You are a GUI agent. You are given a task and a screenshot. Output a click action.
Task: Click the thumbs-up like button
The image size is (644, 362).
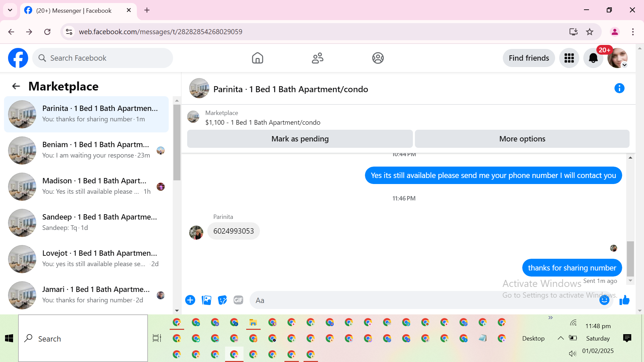[624, 300]
